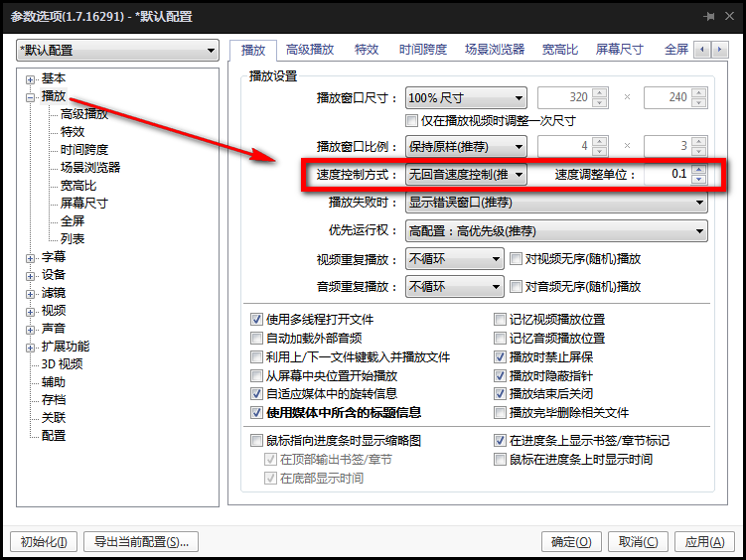Enable 记忆视频播放位置 checkbox

pyautogui.click(x=500, y=319)
